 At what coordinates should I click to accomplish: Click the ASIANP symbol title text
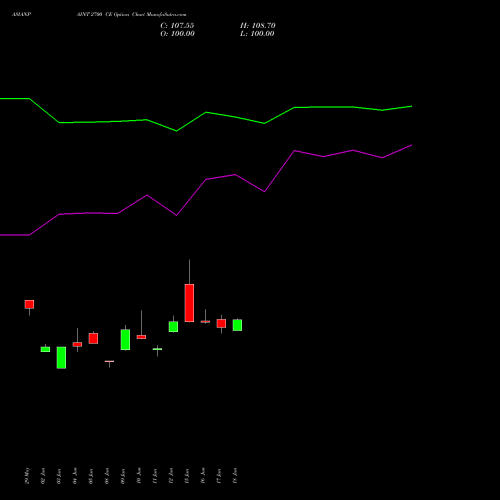pos(21,15)
